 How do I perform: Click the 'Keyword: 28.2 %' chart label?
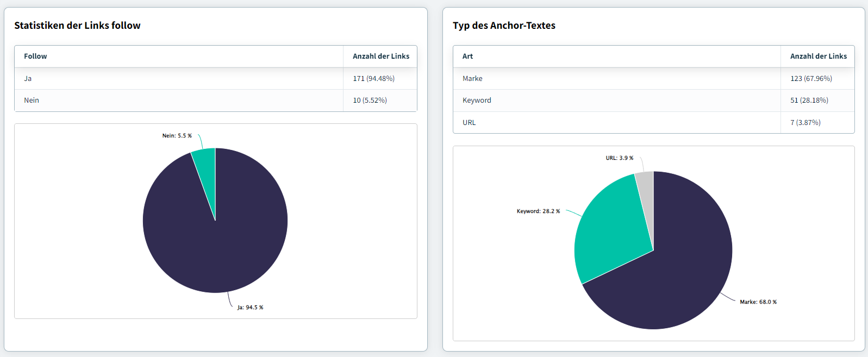point(538,211)
